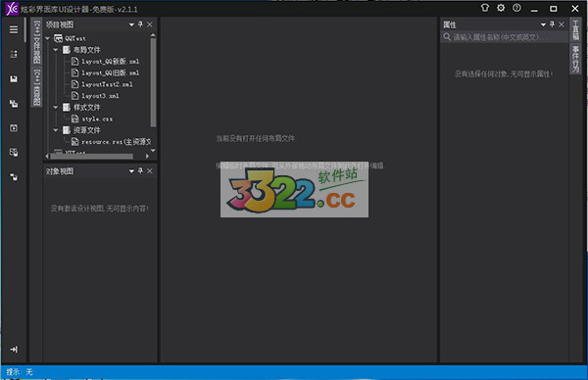Viewport: 588px width, 380px height.
Task: Open the dropdown arrow of the 属性 panel
Action: 543,24
